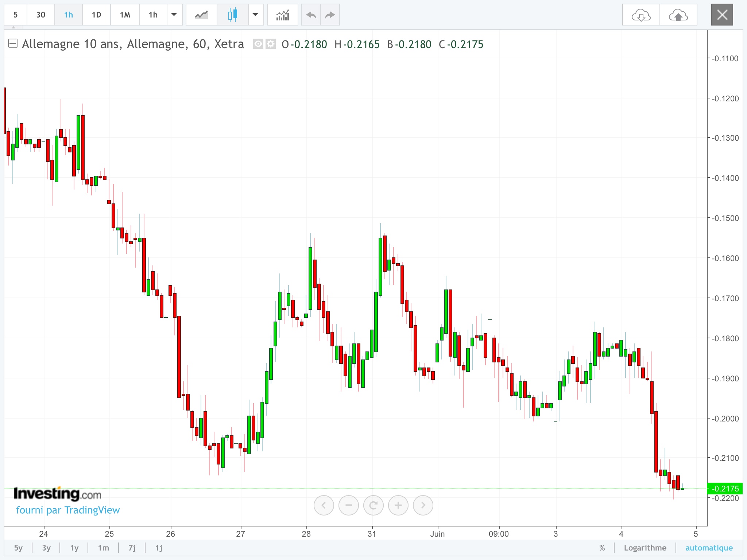Switch to the 1D interval
The height and width of the screenshot is (560, 747).
coord(96,15)
